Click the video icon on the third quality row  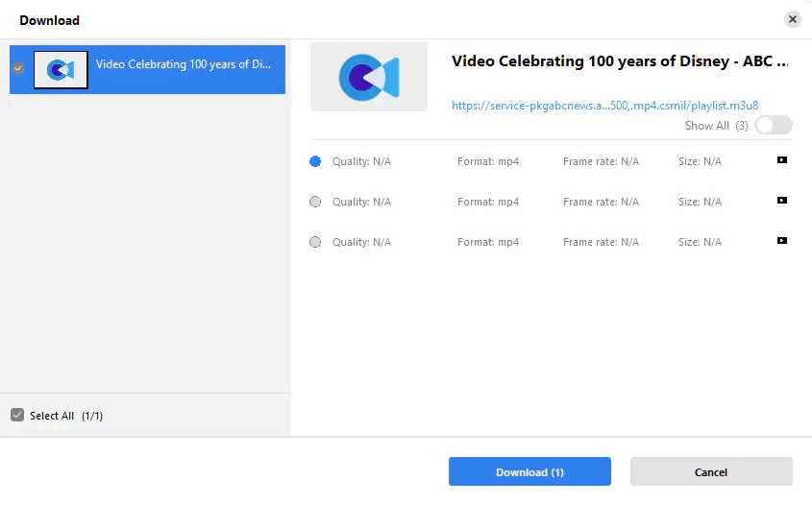point(782,241)
